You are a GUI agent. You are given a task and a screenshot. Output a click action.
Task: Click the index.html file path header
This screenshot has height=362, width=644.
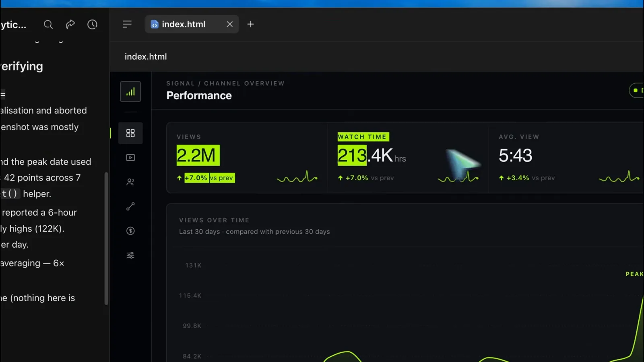(x=146, y=57)
